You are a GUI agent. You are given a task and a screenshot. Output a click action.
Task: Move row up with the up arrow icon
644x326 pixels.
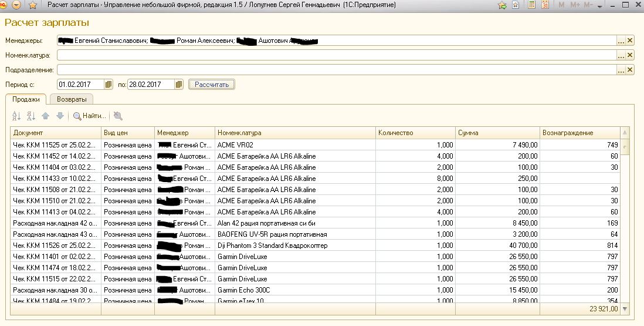tap(46, 116)
